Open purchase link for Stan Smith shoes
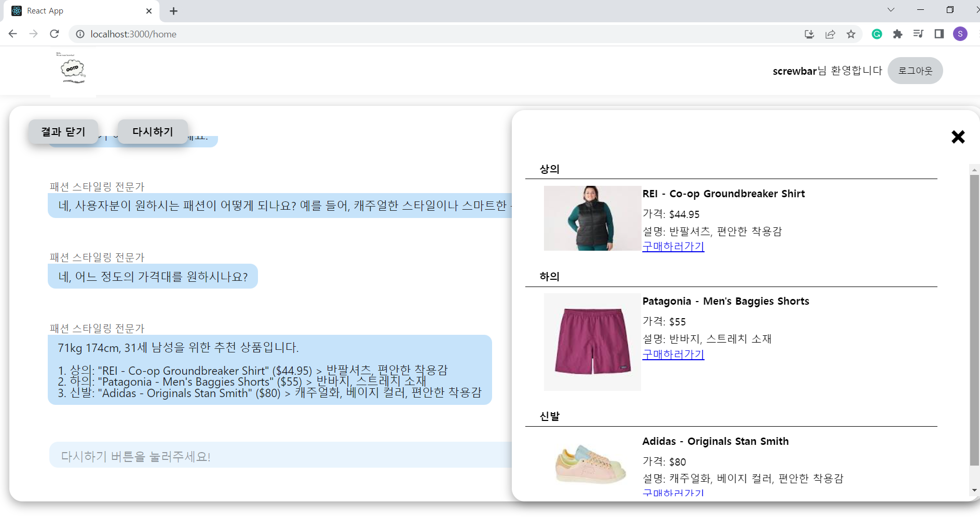This screenshot has width=980, height=531. coord(673,492)
